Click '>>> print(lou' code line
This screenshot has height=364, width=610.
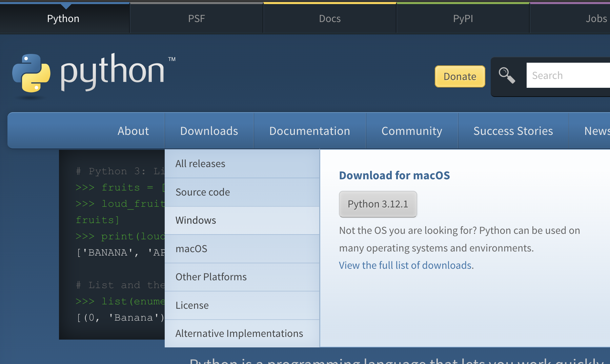[120, 236]
